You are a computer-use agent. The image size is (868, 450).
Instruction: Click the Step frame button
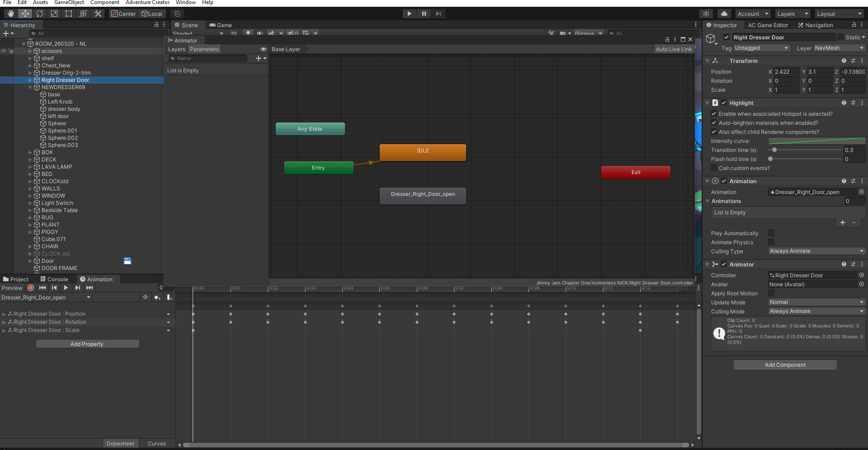[x=438, y=14]
